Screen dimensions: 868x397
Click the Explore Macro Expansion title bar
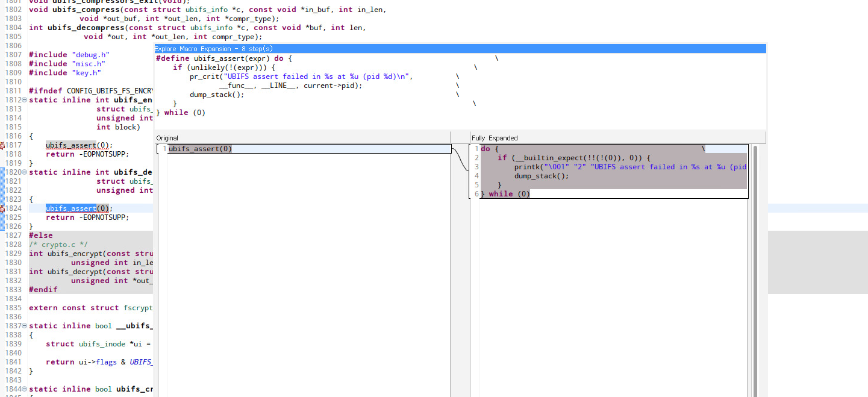[x=460, y=49]
